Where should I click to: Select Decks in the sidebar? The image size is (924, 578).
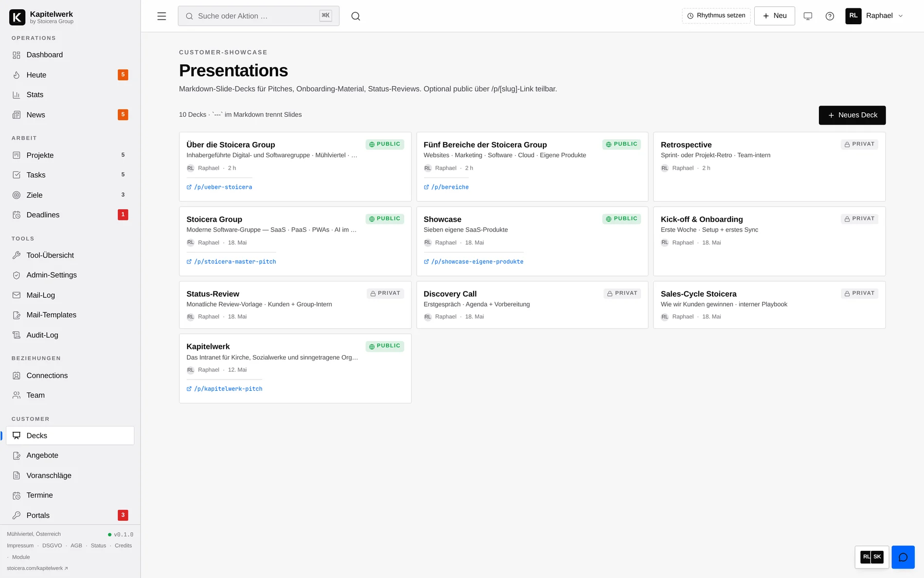click(70, 435)
